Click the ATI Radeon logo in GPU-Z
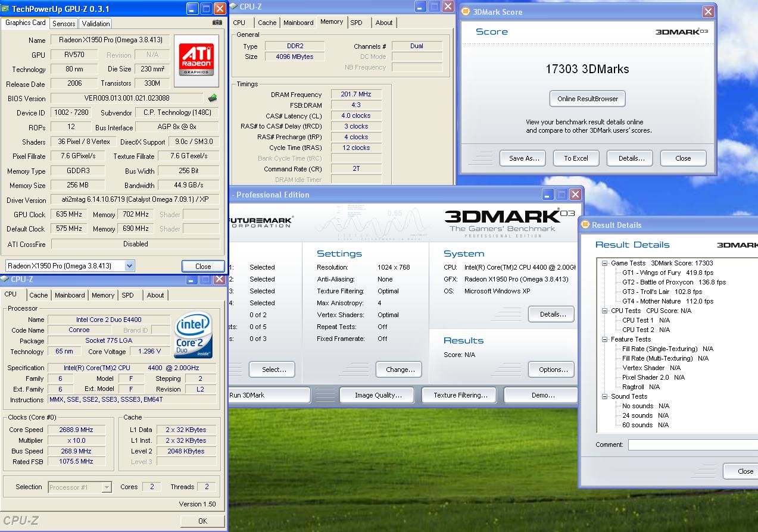758x532 pixels. click(x=198, y=60)
